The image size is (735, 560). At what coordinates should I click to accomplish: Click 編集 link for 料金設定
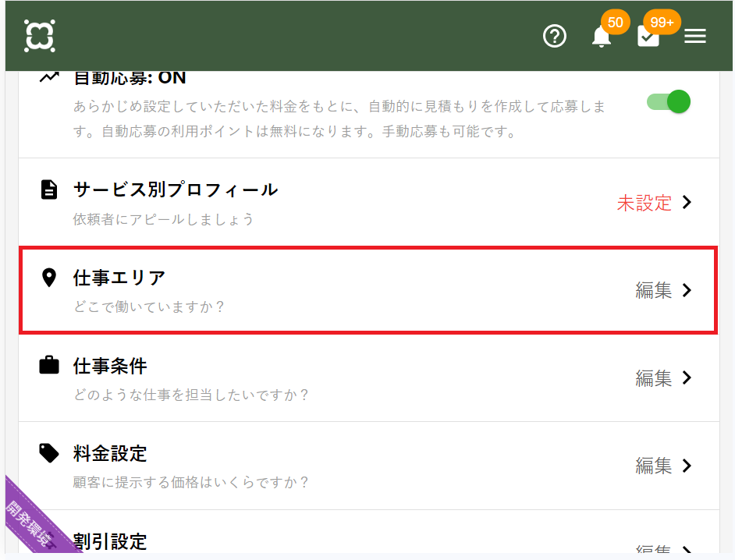tap(653, 466)
